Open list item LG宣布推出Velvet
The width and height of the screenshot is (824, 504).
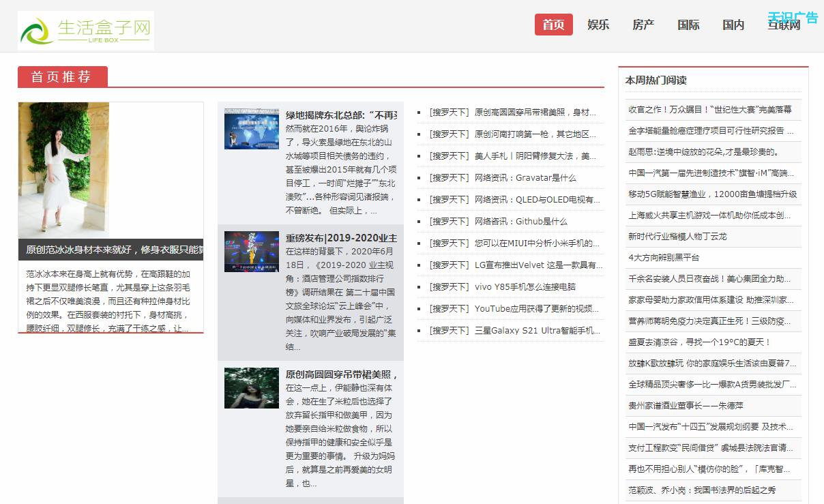pos(539,265)
